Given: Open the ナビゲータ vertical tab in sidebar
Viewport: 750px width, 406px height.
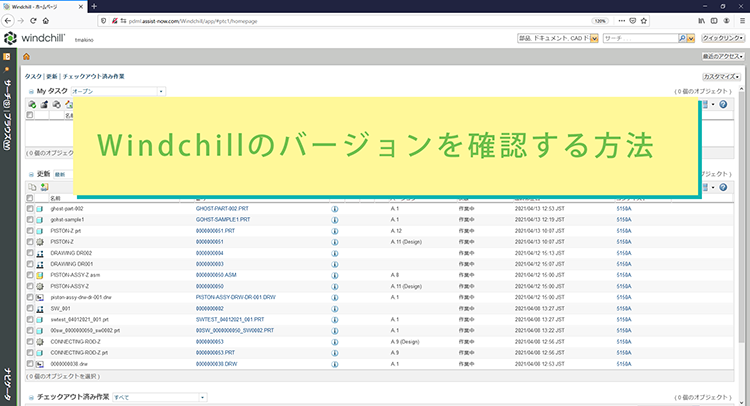Looking at the screenshot, I should click(7, 384).
